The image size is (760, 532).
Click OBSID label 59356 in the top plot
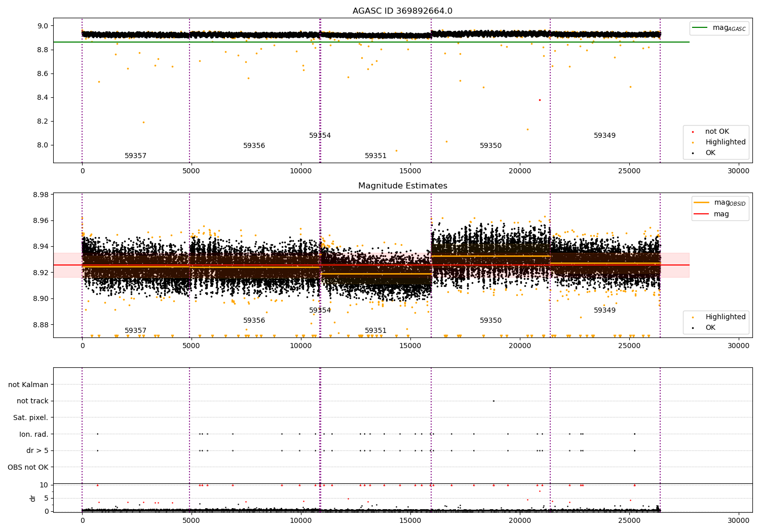[254, 146]
